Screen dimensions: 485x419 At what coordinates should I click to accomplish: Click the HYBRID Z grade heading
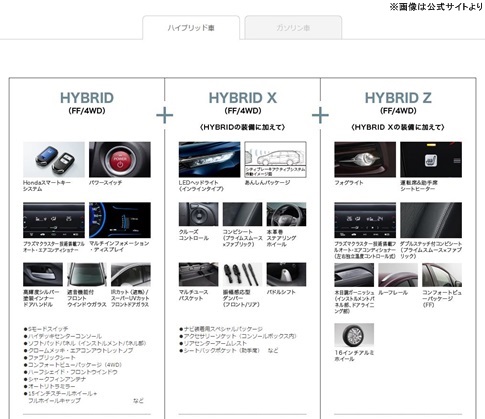(x=398, y=98)
